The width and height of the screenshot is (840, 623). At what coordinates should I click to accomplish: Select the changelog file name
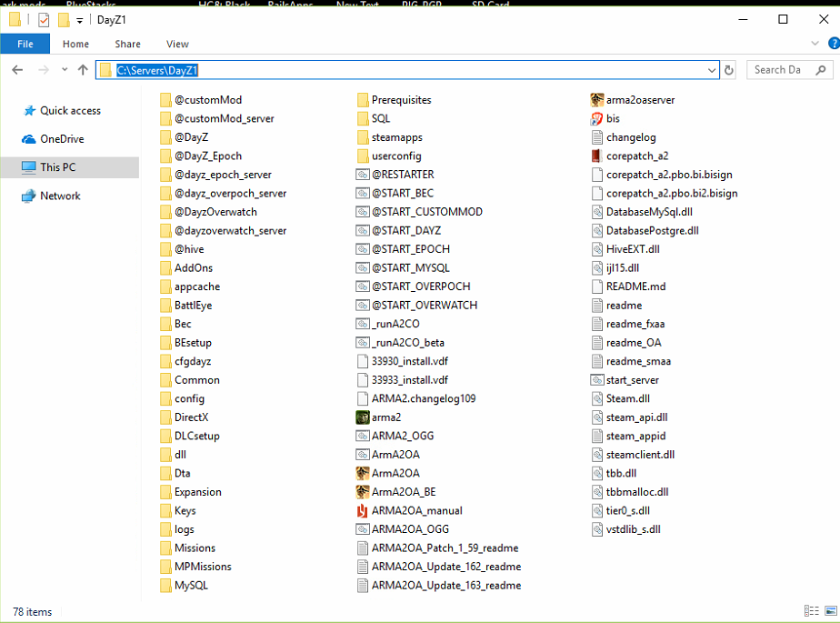point(631,137)
